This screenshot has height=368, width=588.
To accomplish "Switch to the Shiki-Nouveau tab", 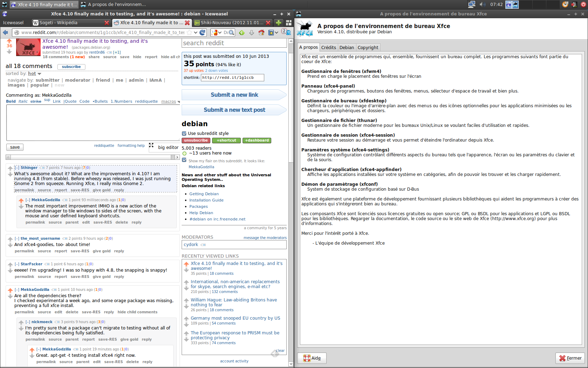I will (232, 22).
